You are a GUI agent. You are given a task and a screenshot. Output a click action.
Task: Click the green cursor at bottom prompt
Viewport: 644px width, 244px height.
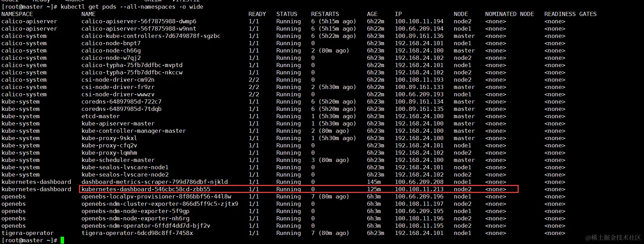click(x=62, y=240)
